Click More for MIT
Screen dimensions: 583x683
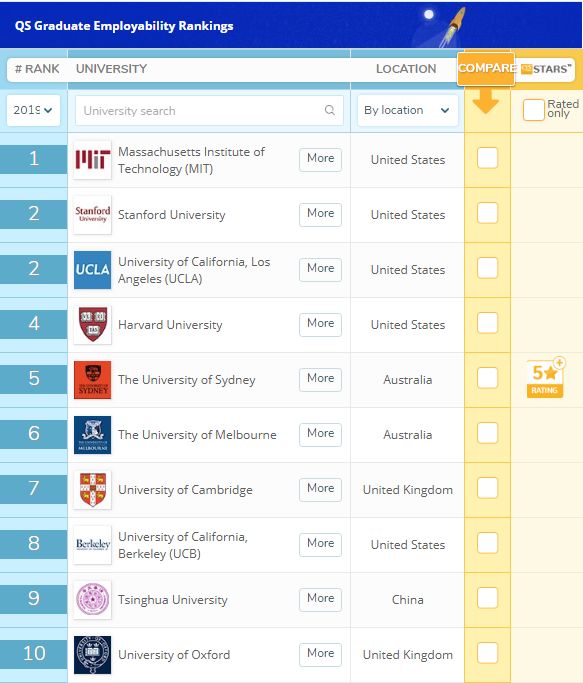click(320, 159)
